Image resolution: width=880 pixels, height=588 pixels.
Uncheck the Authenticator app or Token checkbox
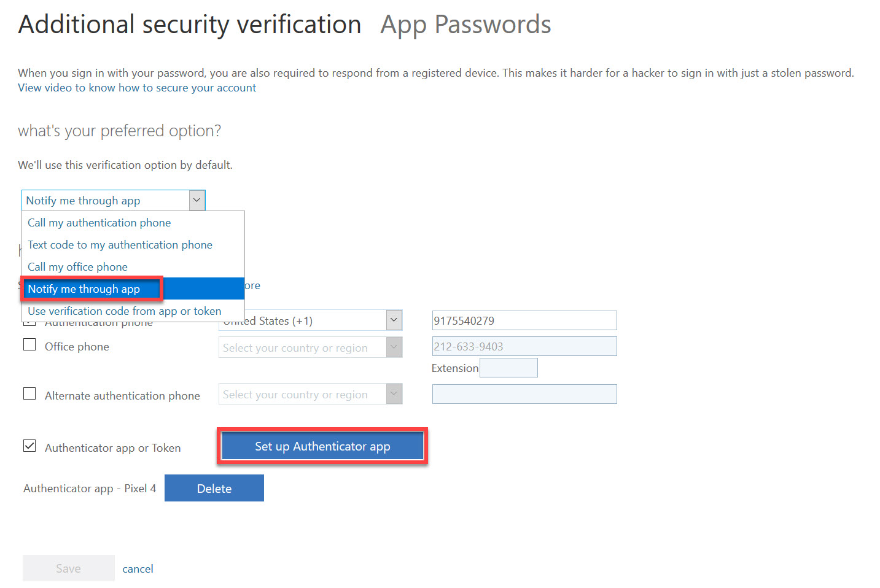29,446
